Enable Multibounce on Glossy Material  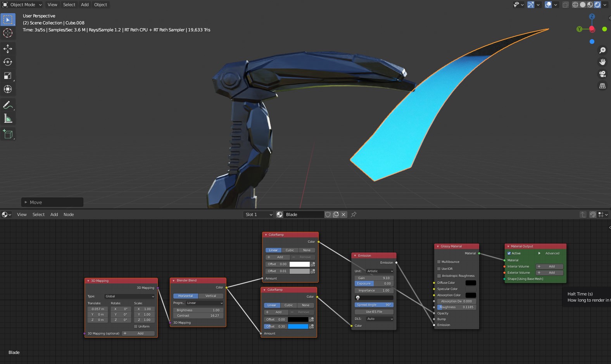[439, 262]
